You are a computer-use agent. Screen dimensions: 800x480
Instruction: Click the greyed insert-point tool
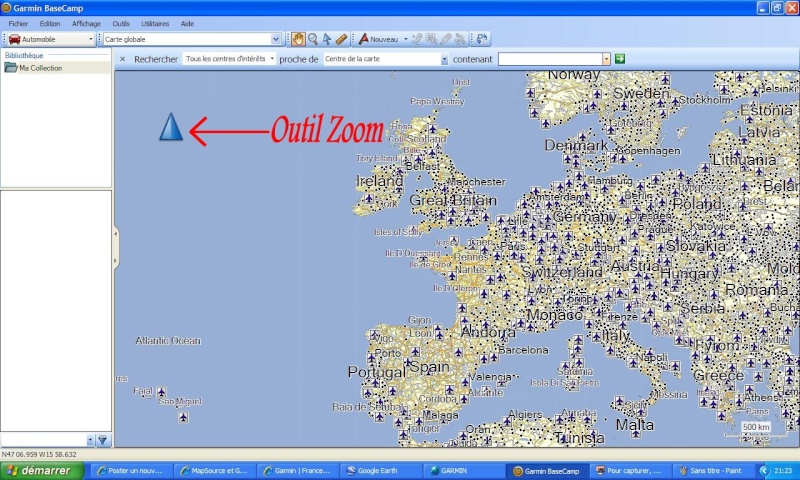431,39
